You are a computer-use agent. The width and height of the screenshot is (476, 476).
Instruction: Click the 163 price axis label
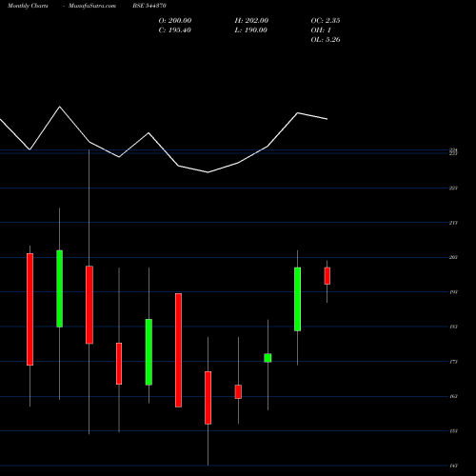tap(453, 396)
